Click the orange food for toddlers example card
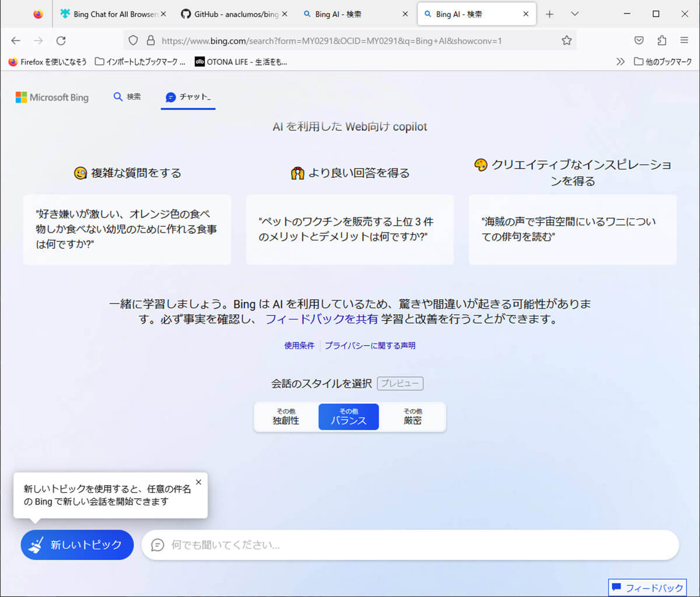Screen dimensions: 700x597 127,229
